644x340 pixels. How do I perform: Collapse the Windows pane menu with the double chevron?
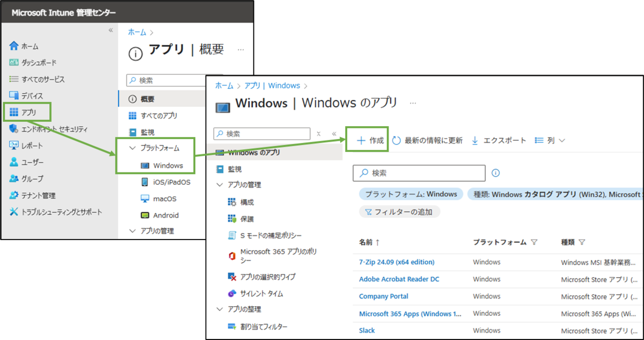coord(334,134)
